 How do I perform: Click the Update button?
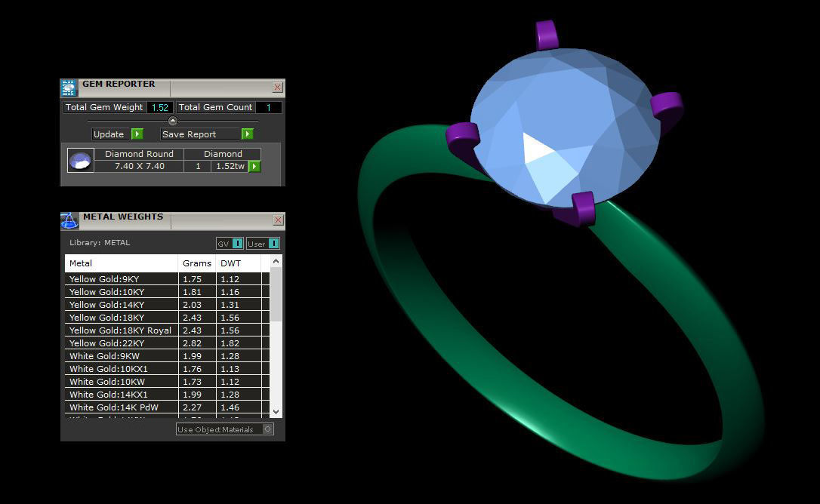(x=109, y=134)
